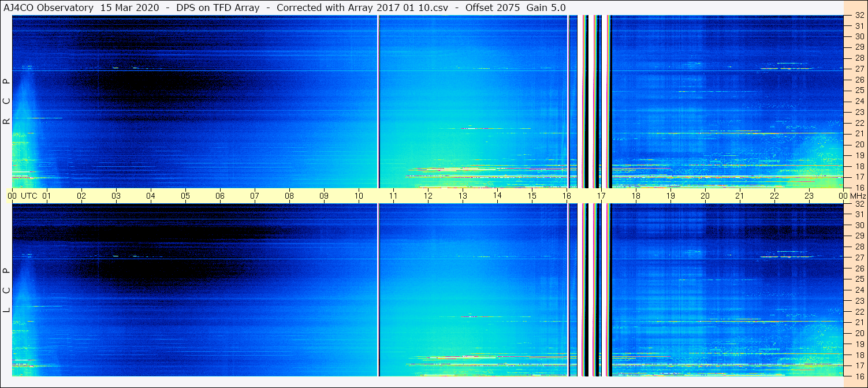The width and height of the screenshot is (868, 388).
Task: Select hour 03 on the UTC time axis
Action: click(116, 196)
